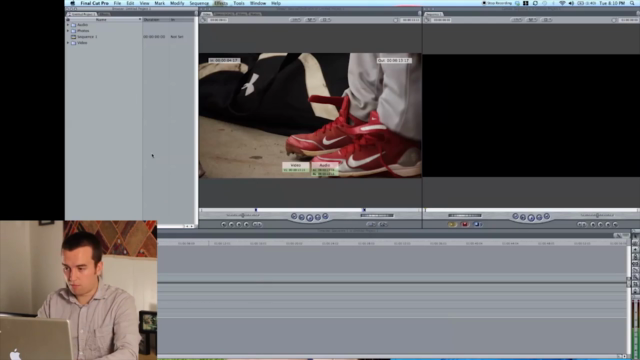Click the Viewer shuttle control slider

243,215
